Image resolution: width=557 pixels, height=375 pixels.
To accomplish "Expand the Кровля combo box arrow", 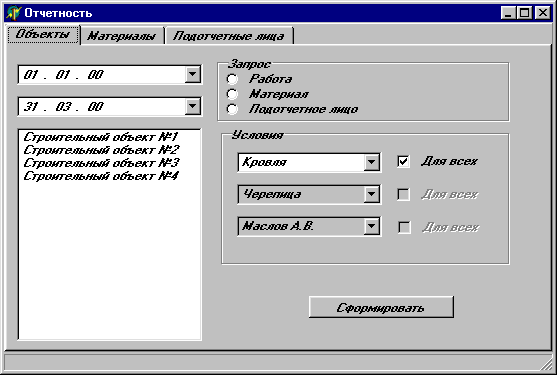I will (x=372, y=163).
